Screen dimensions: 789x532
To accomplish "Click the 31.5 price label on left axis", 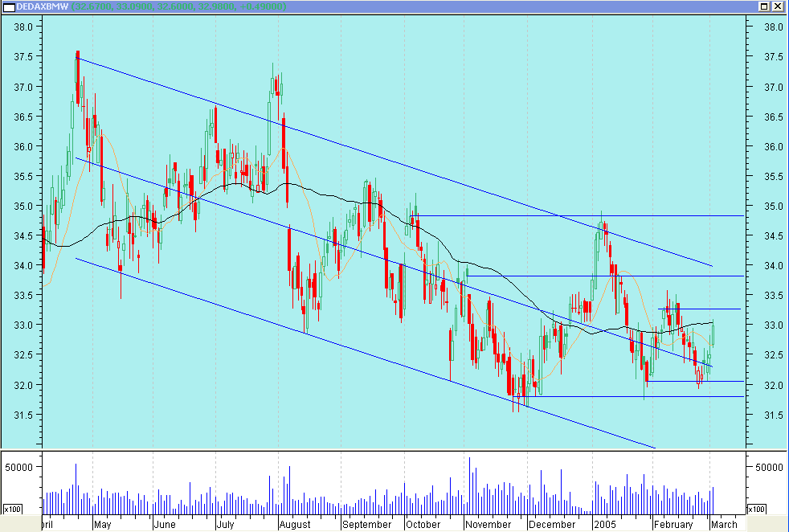I will point(22,415).
